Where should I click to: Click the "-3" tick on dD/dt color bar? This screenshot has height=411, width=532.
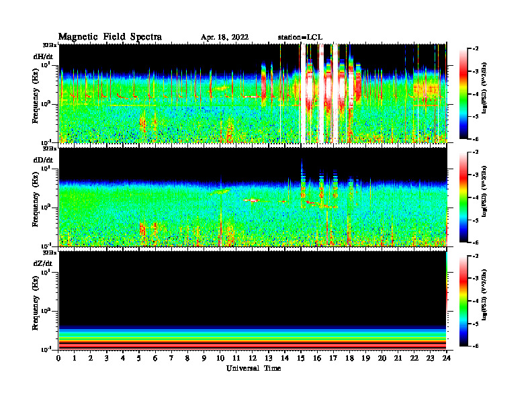[476, 175]
